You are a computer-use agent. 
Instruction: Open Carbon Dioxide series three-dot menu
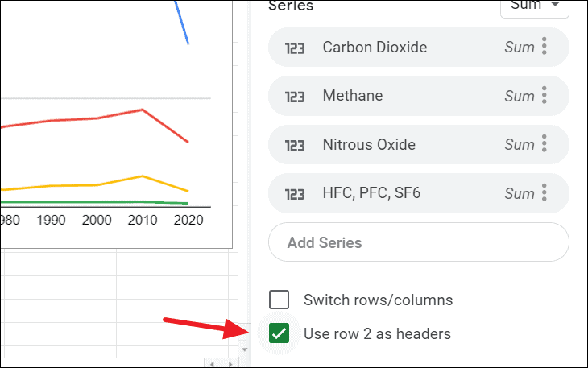click(545, 47)
